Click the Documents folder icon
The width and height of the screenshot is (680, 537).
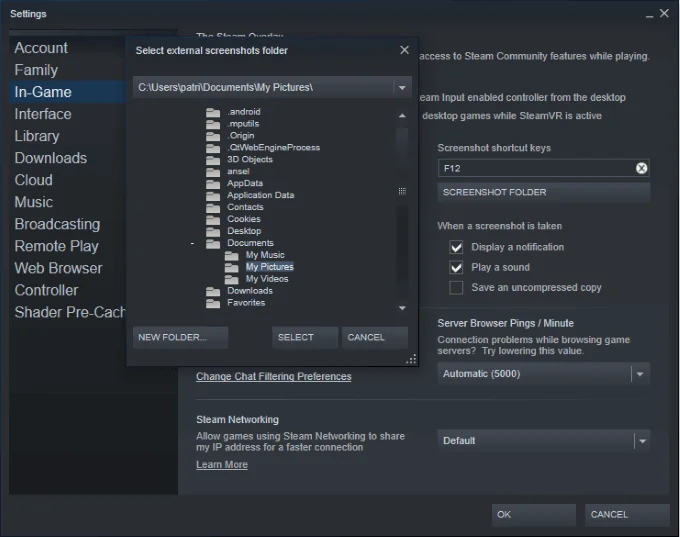[x=212, y=244]
